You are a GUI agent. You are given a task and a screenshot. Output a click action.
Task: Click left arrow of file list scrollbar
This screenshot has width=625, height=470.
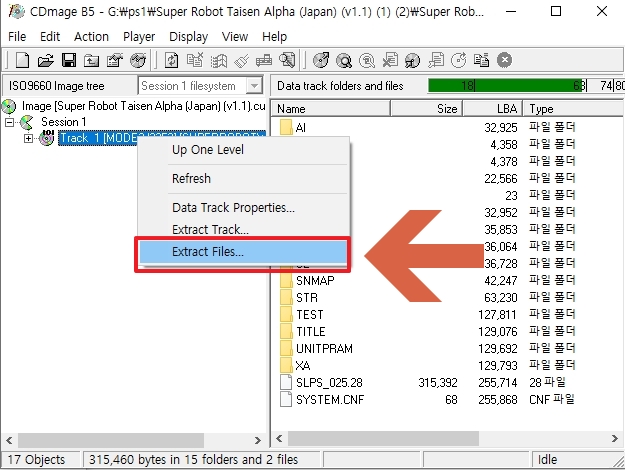point(279,439)
